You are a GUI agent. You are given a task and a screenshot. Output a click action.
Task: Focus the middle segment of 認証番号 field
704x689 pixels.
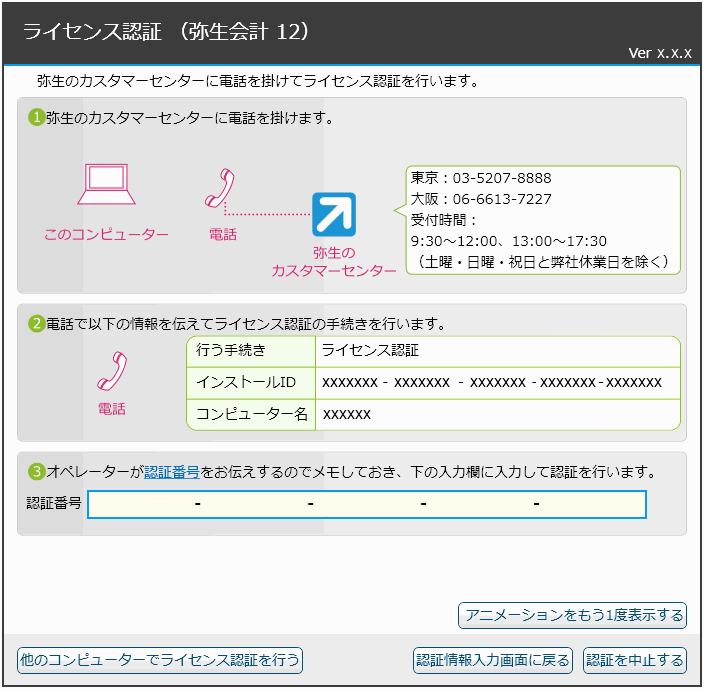[x=366, y=505]
